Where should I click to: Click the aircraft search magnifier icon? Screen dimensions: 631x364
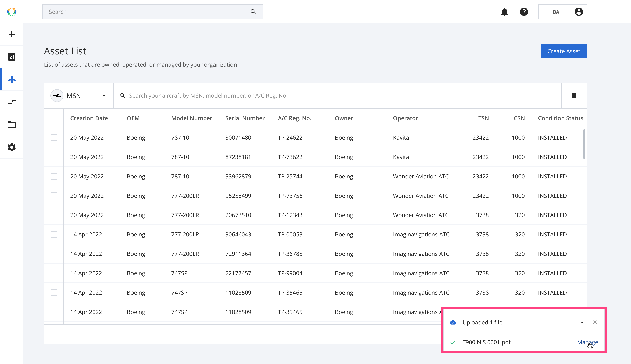click(123, 96)
